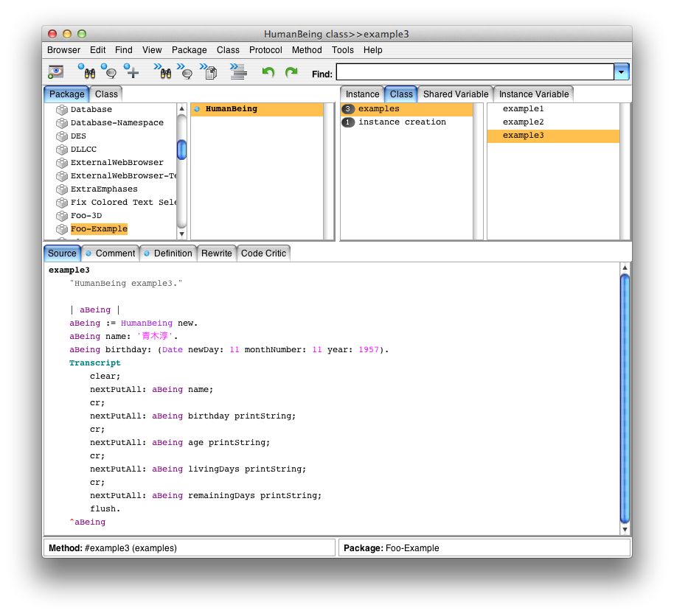This screenshot has width=674, height=616.
Task: Switch to the Comment tab
Action: point(111,253)
